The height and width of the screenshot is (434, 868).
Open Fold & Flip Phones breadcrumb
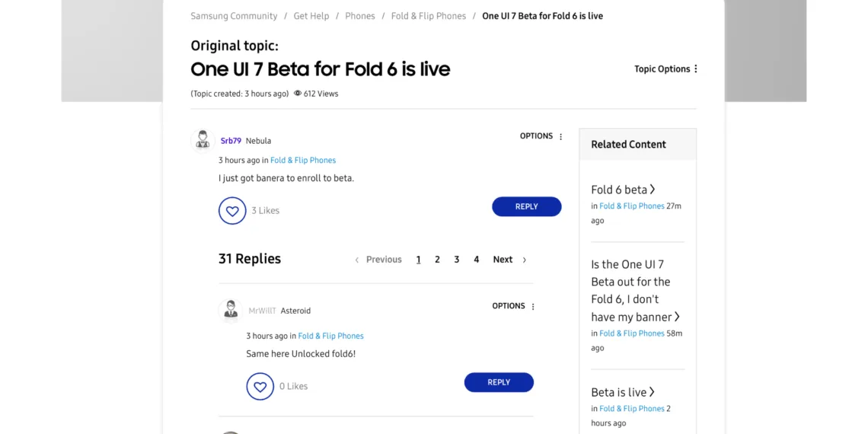tap(429, 16)
